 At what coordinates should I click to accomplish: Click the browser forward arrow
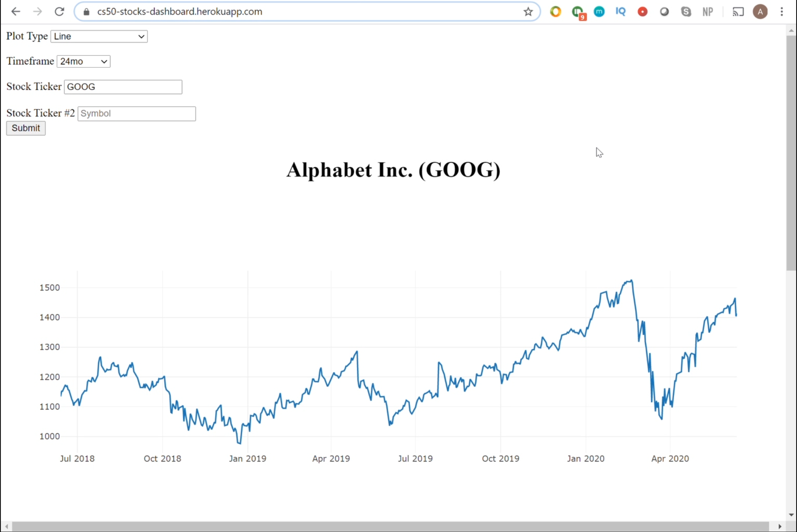37,11
